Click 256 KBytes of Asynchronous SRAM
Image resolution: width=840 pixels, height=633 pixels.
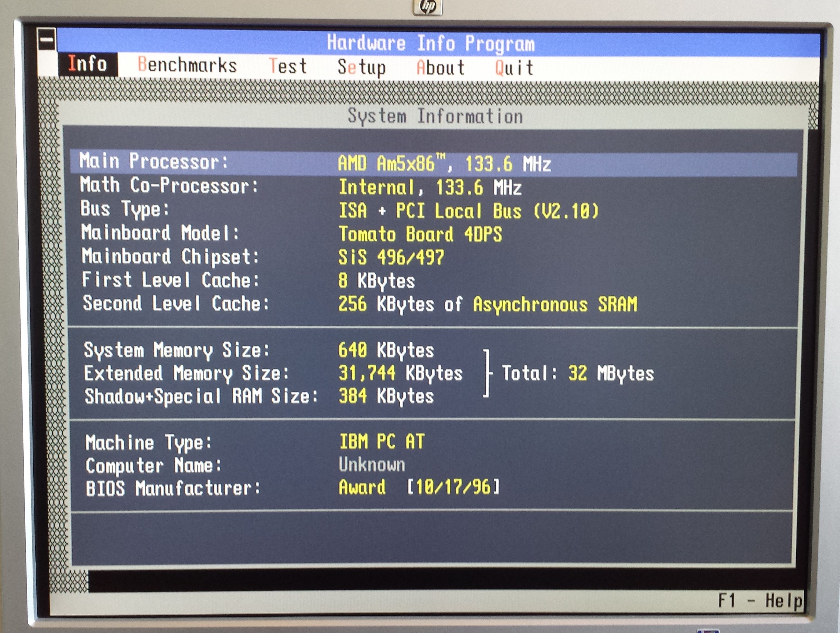pyautogui.click(x=488, y=305)
